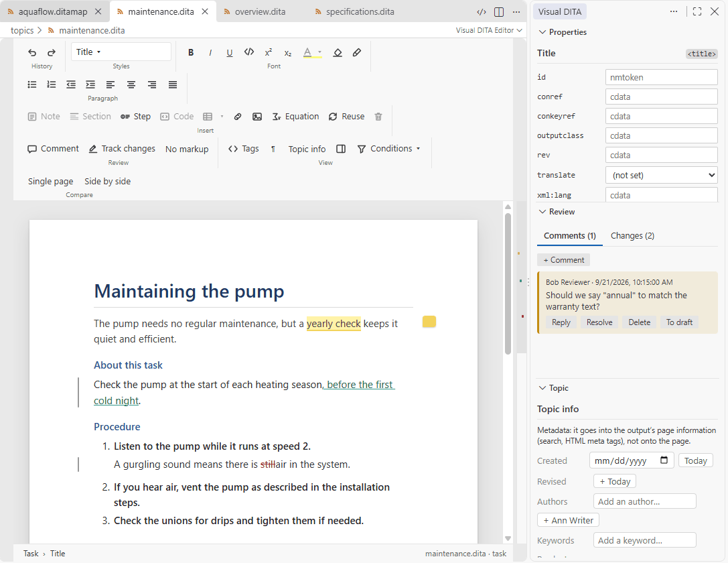Open the Conditions dropdown
This screenshot has width=728, height=563.
389,149
